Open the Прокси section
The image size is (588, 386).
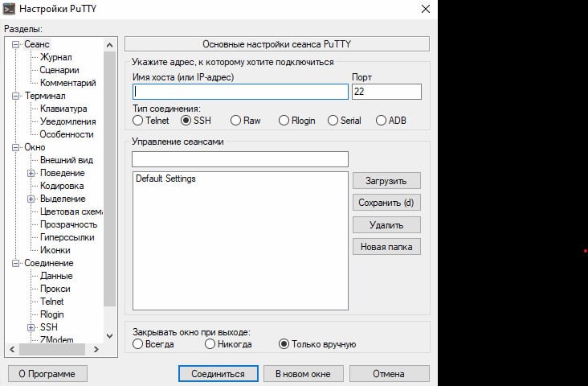coord(55,289)
